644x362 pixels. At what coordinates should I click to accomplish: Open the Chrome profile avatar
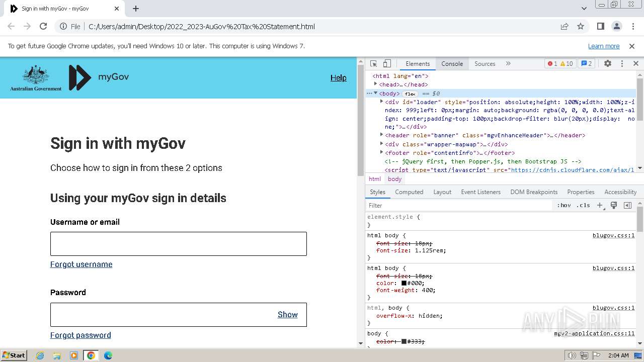pyautogui.click(x=617, y=27)
